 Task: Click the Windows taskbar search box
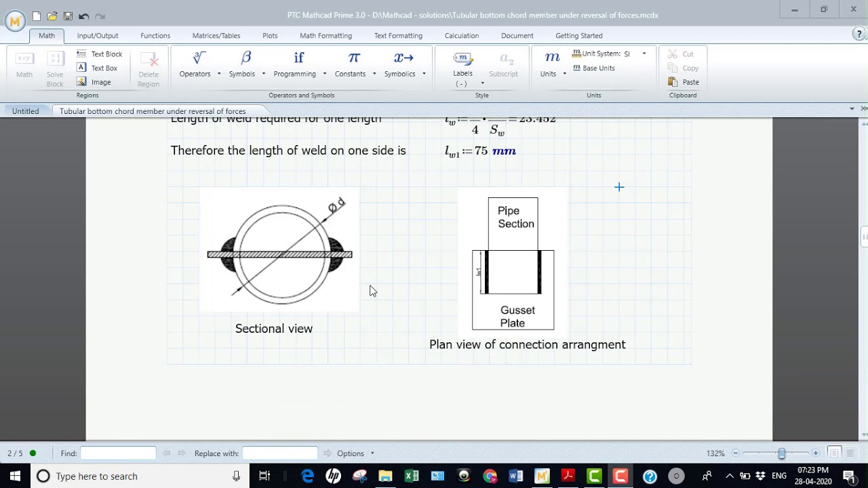(139, 476)
